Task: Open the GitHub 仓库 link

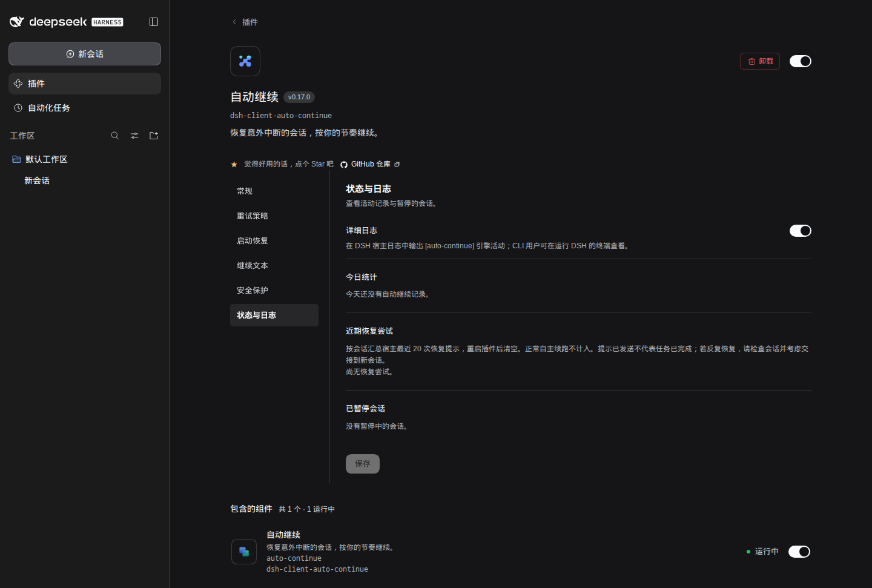Action: point(370,165)
